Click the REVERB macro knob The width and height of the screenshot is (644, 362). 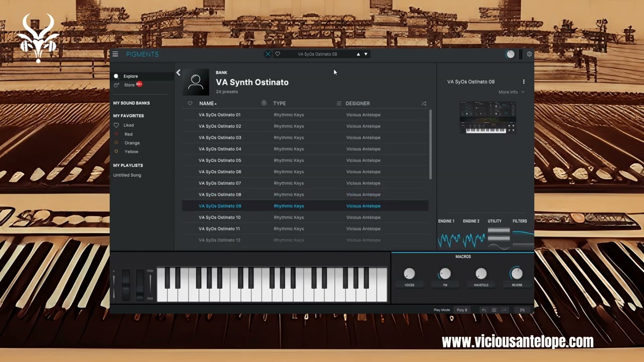tap(517, 274)
